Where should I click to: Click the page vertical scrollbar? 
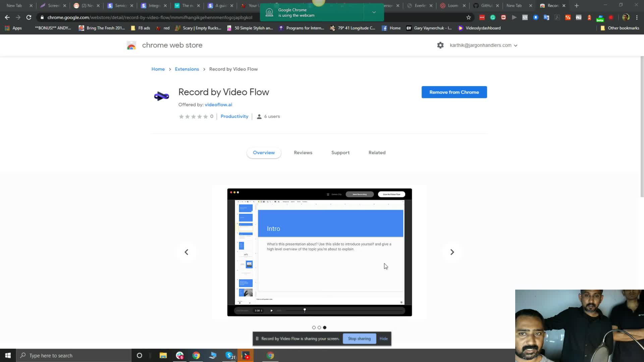click(642, 127)
